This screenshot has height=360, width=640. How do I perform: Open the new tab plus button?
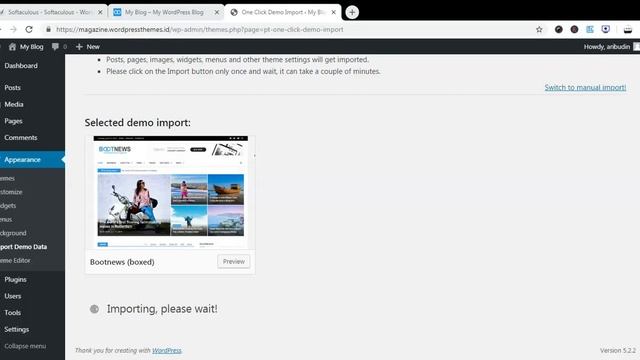[x=352, y=12]
